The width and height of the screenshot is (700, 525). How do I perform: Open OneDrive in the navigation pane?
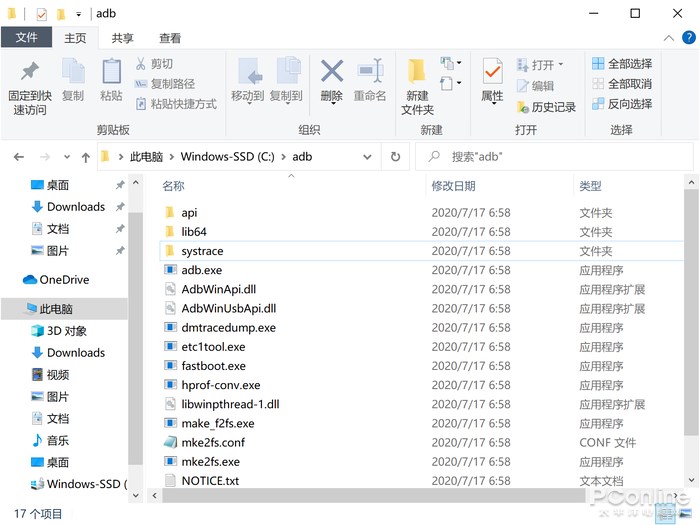56,280
